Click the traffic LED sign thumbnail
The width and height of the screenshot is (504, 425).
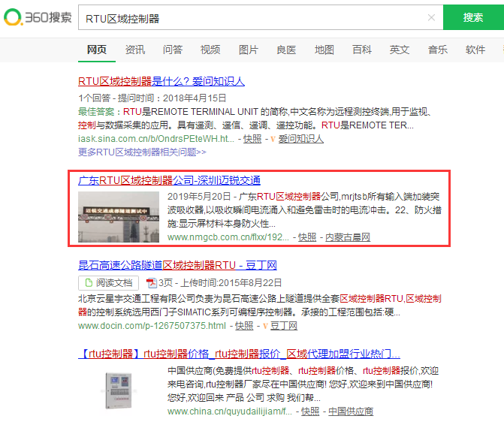click(x=119, y=217)
